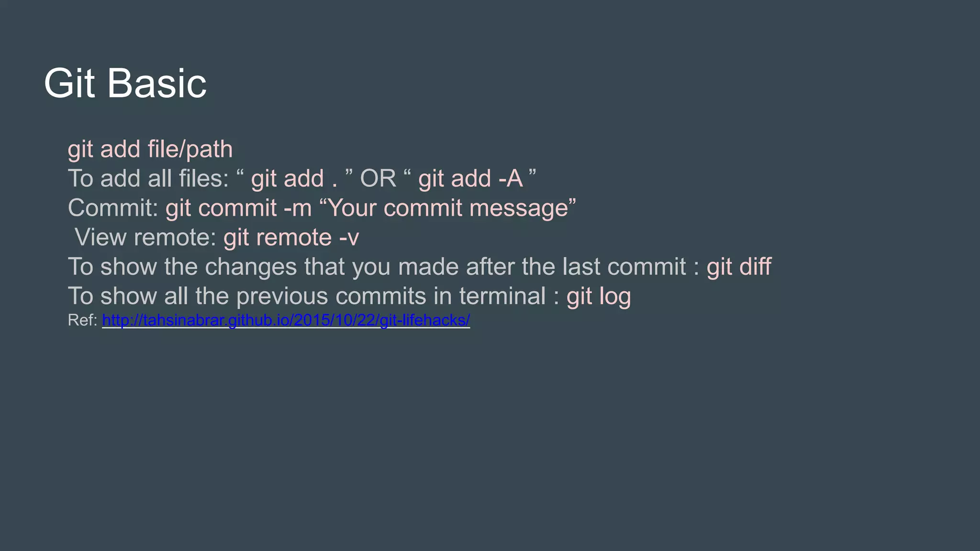
Task: Click the Git Basic slide title
Action: [x=125, y=83]
